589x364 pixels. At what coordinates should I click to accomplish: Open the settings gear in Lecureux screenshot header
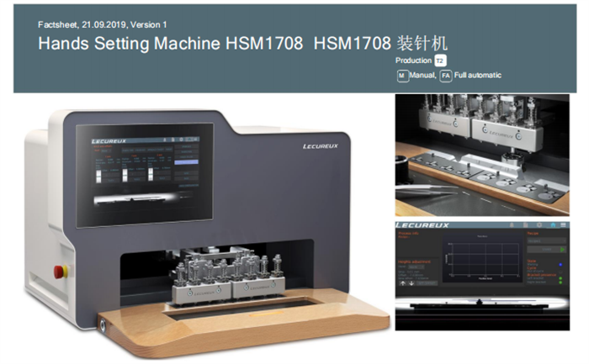click(x=539, y=224)
